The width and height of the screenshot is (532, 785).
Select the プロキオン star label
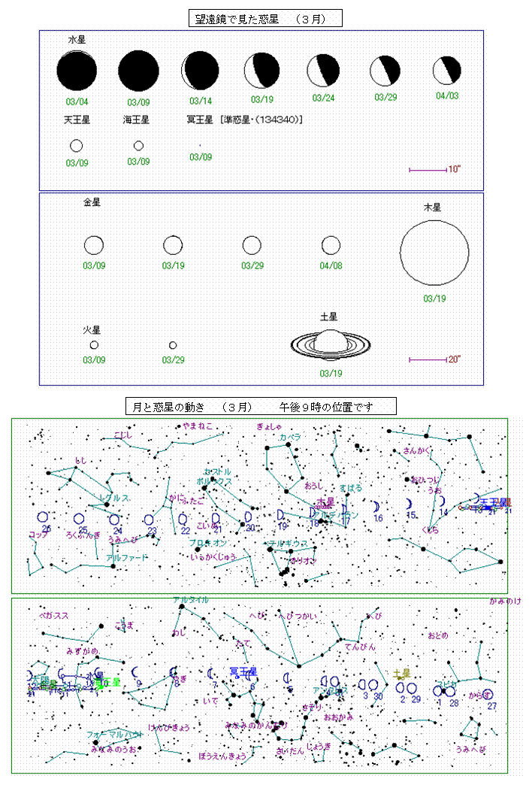[x=208, y=543]
